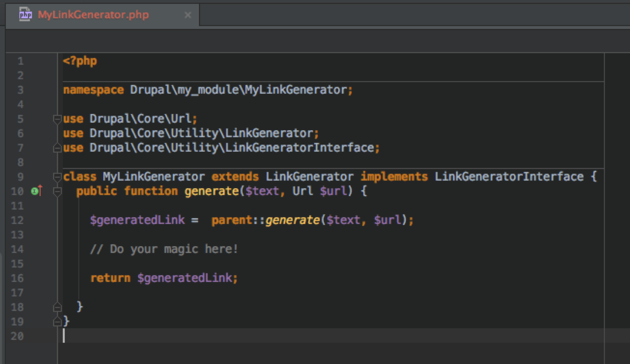The width and height of the screenshot is (630, 364).
Task: Click the italic generate call on line 12
Action: [293, 220]
